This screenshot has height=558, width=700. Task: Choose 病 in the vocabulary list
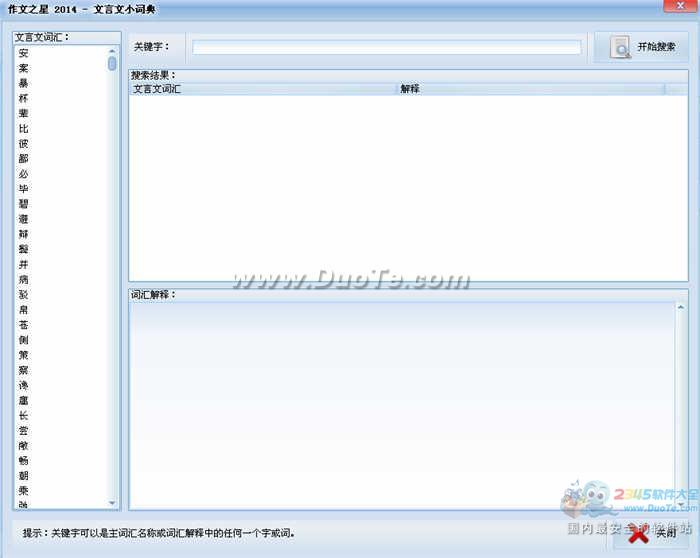tap(23, 280)
